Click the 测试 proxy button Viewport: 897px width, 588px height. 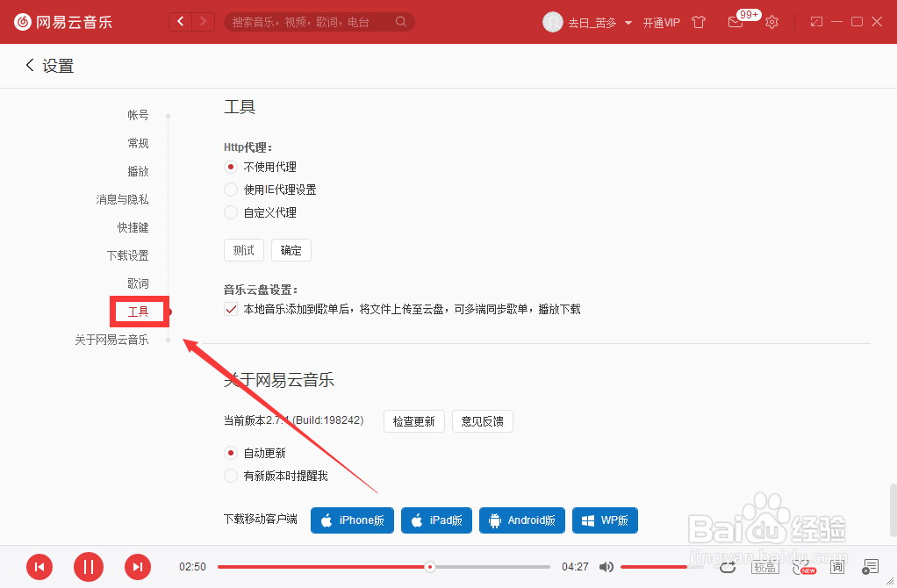(244, 250)
